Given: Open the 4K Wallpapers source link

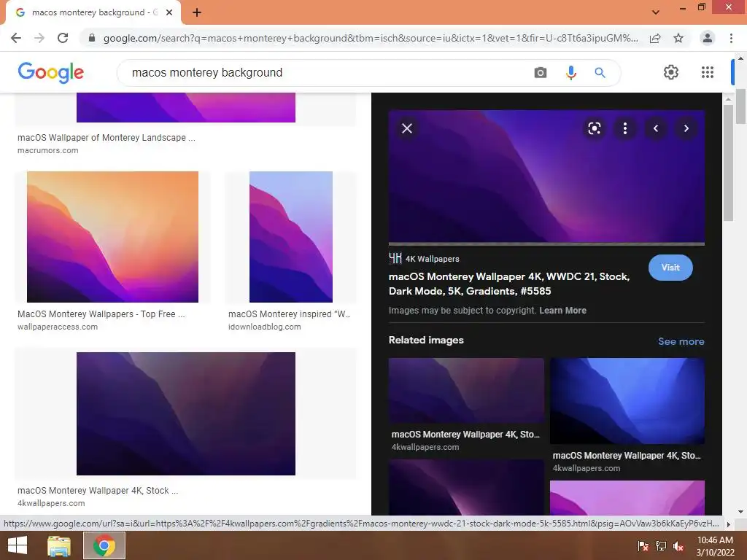Looking at the screenshot, I should point(424,259).
